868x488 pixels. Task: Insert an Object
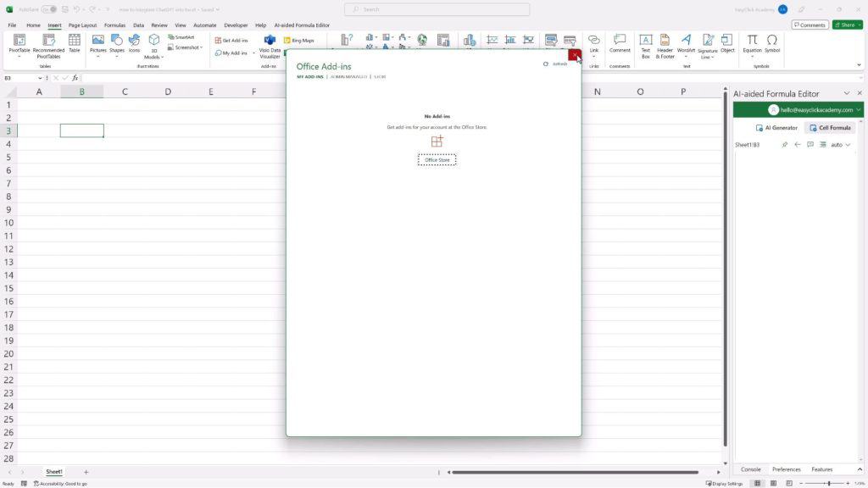point(727,44)
